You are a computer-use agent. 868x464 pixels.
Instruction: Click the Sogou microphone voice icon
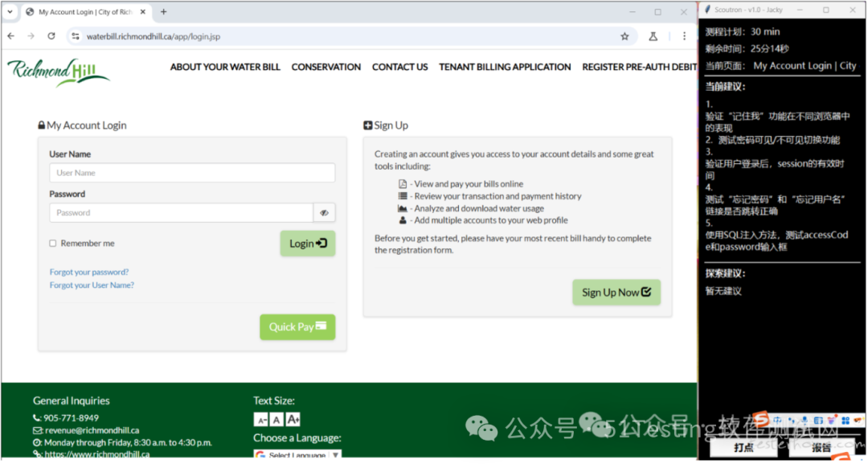click(x=805, y=421)
